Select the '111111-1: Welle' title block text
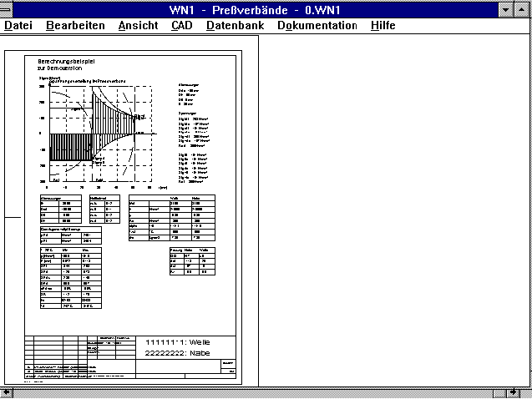This screenshot has width=532, height=399. [x=177, y=342]
